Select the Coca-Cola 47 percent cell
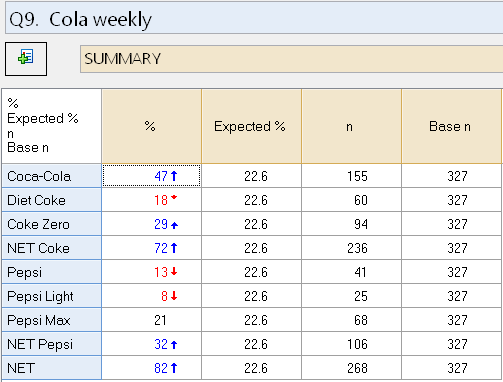503x382 pixels. 152,176
